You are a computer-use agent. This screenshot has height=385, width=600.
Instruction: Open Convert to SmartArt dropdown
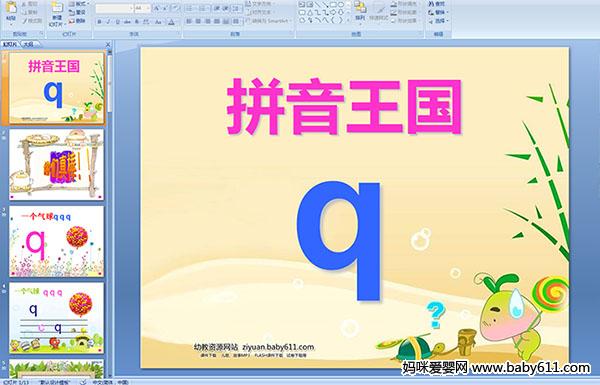[x=269, y=20]
